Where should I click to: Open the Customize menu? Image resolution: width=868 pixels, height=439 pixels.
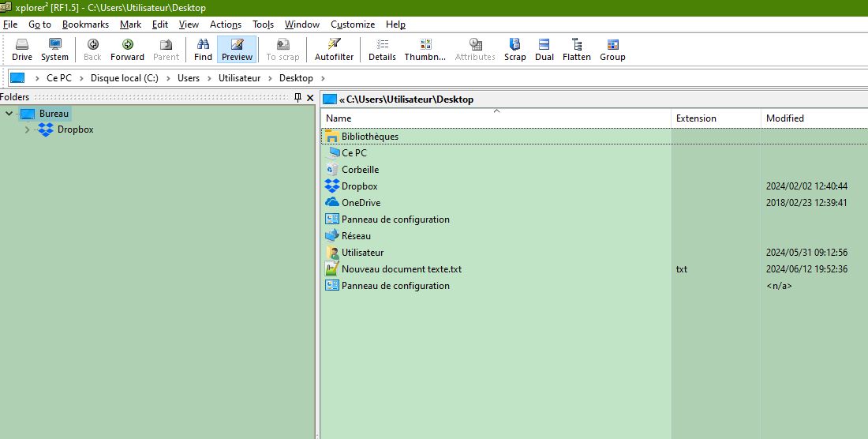[353, 24]
